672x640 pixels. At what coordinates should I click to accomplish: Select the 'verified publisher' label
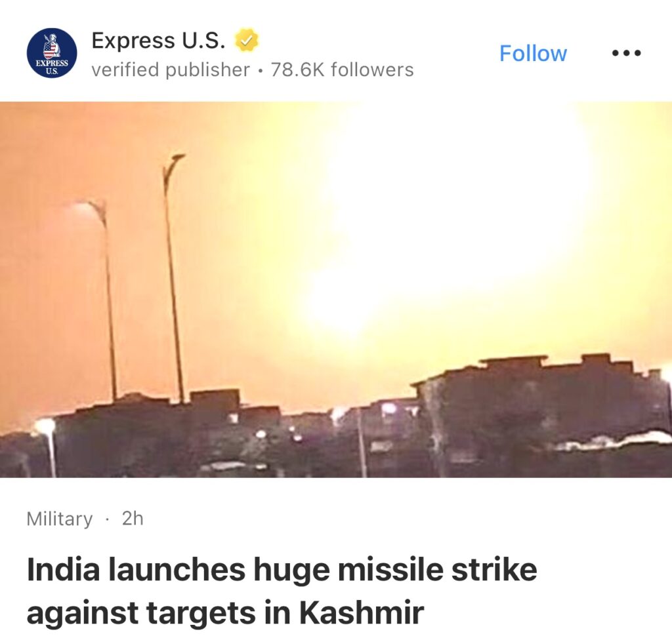coord(171,70)
